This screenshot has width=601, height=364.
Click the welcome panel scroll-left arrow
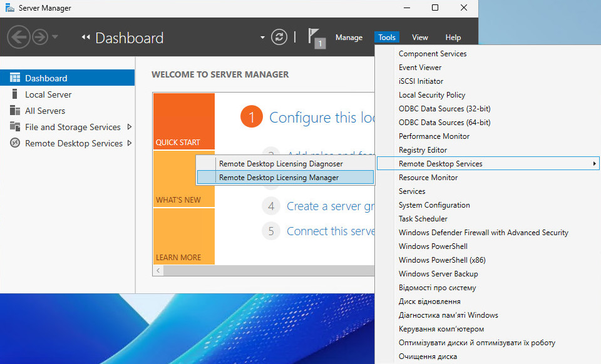[x=158, y=271]
